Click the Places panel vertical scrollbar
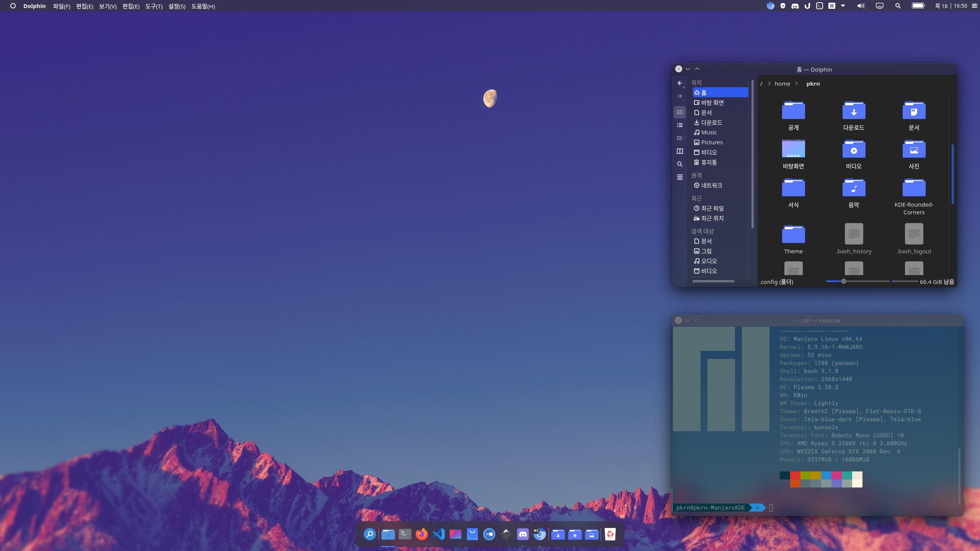The height and width of the screenshot is (551, 980). (752, 154)
